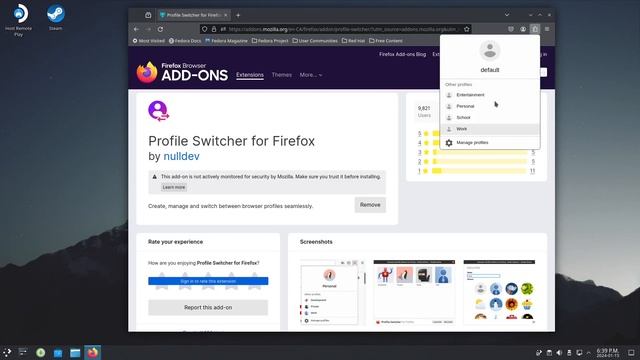Image resolution: width=640 pixels, height=360 pixels.
Task: Open the Fedora Project bookmarks folder
Action: point(270,41)
